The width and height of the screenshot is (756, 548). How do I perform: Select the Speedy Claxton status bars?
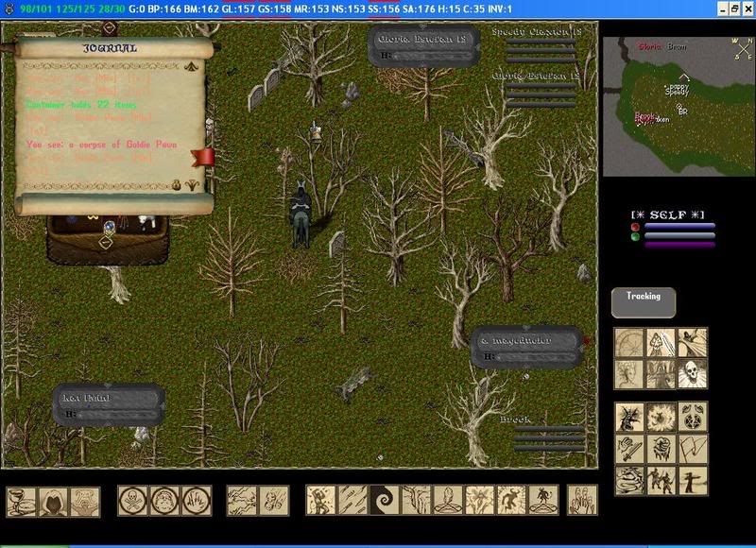pyautogui.click(x=538, y=44)
